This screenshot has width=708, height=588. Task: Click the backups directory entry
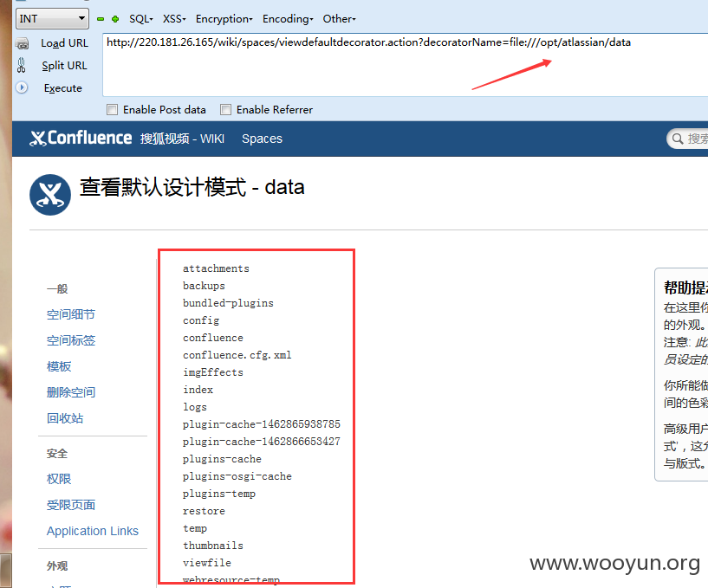[x=204, y=286]
